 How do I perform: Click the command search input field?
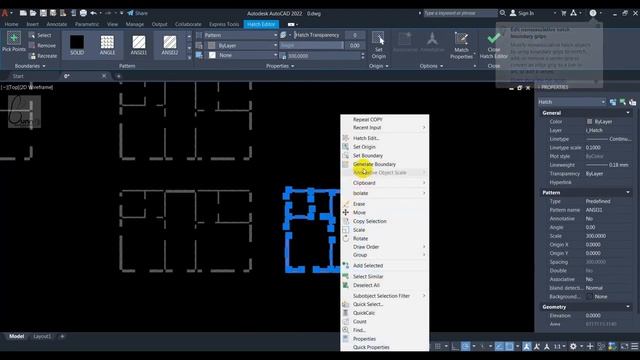point(460,13)
